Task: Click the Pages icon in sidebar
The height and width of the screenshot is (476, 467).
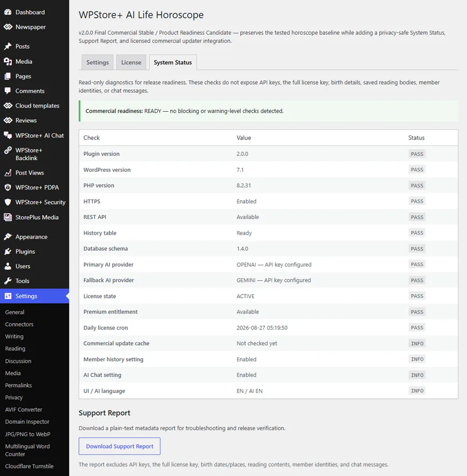Action: [x=8, y=76]
